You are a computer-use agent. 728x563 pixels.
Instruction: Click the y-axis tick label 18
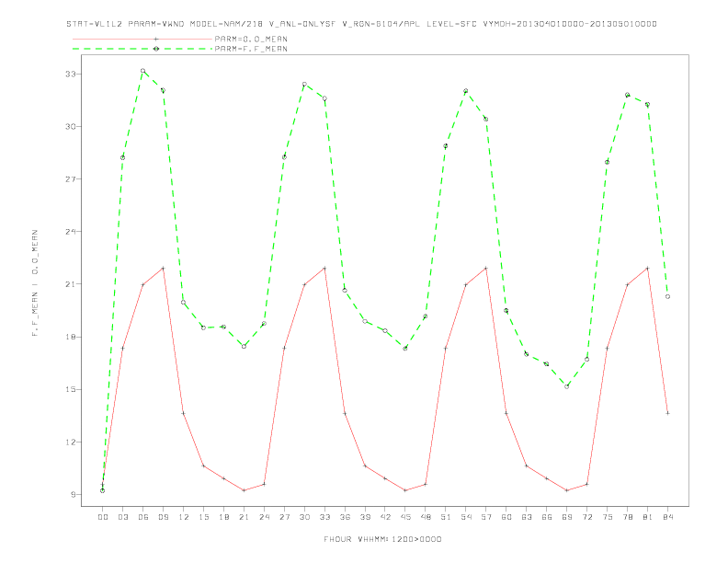(x=70, y=337)
